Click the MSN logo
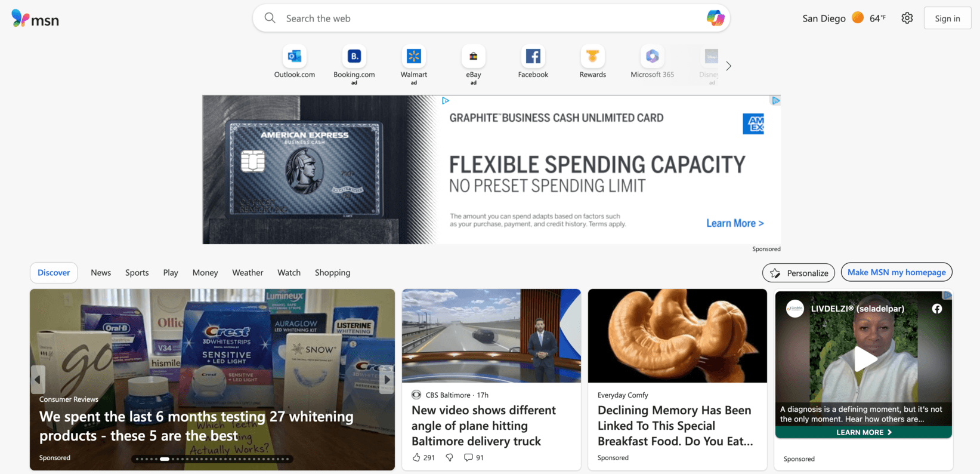Image resolution: width=980 pixels, height=474 pixels. coord(35,19)
